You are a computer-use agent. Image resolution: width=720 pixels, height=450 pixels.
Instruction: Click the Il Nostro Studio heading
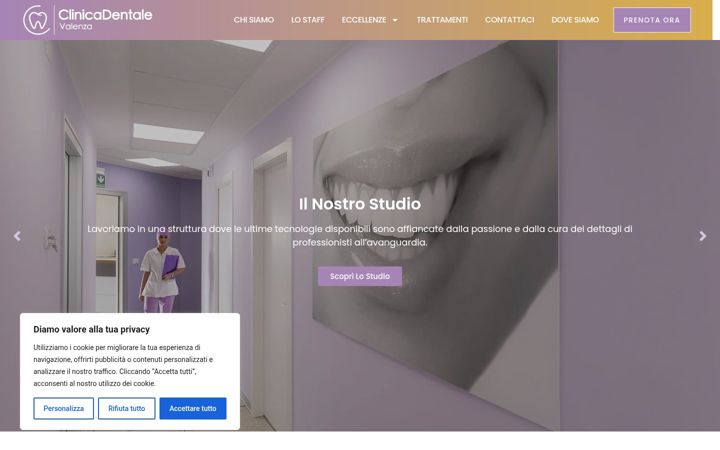click(360, 204)
